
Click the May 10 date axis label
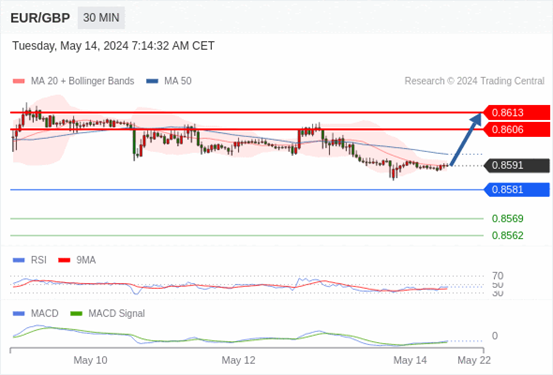90,360
